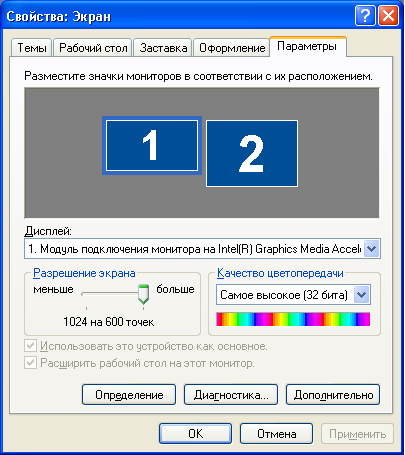The image size is (405, 455).
Task: Select the monitor 2 icon
Action: click(252, 154)
